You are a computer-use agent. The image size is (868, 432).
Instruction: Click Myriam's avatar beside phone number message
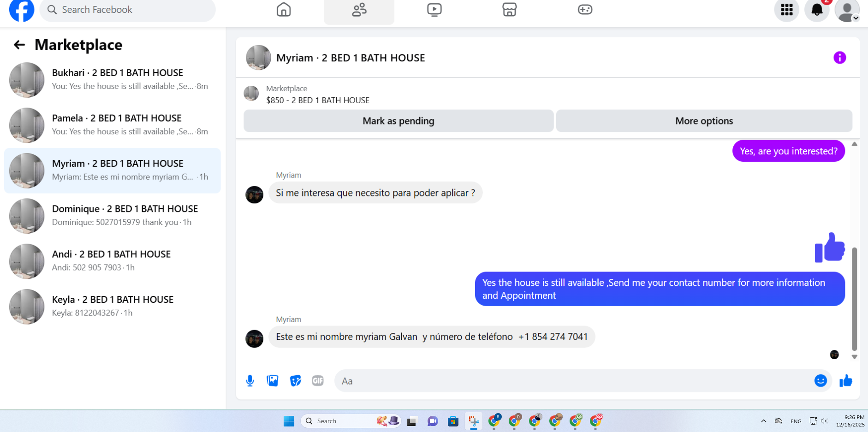[254, 339]
